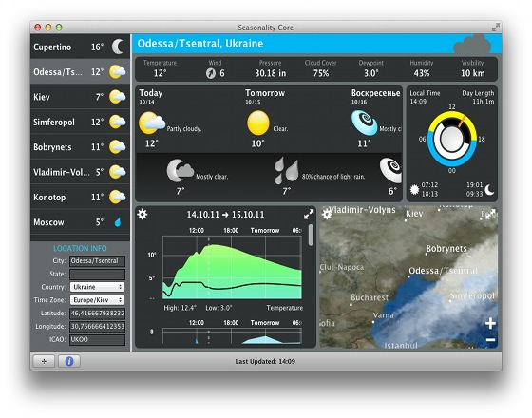The width and height of the screenshot is (532, 418).
Task: Click Tomorrow's clear sun forecast icon
Action: click(x=258, y=123)
